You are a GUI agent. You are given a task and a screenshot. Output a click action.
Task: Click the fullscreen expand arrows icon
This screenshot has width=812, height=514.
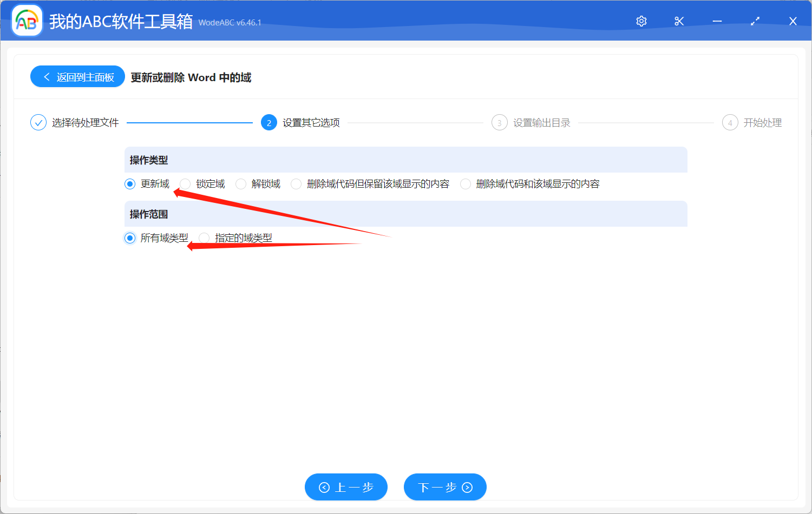point(755,21)
